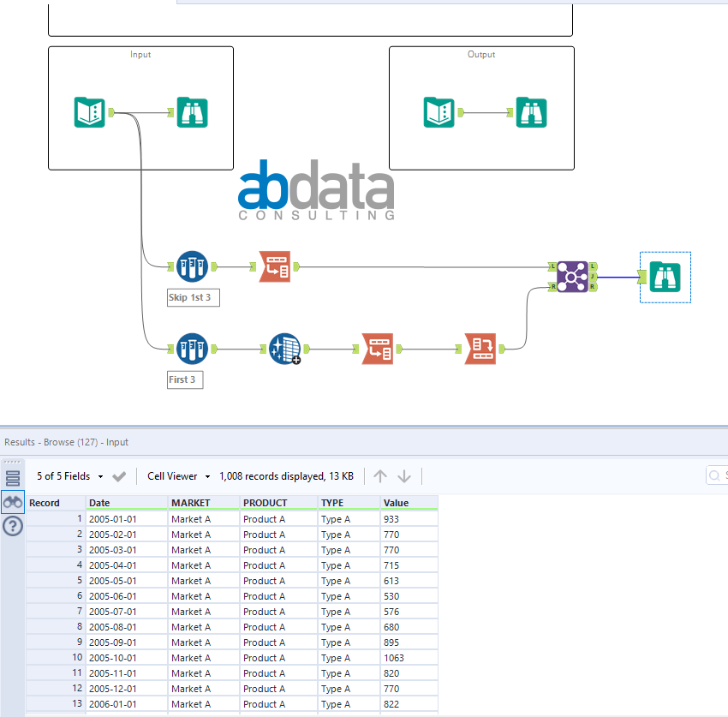Select the Browse tool in Input container
This screenshot has height=717, width=728.
(192, 112)
